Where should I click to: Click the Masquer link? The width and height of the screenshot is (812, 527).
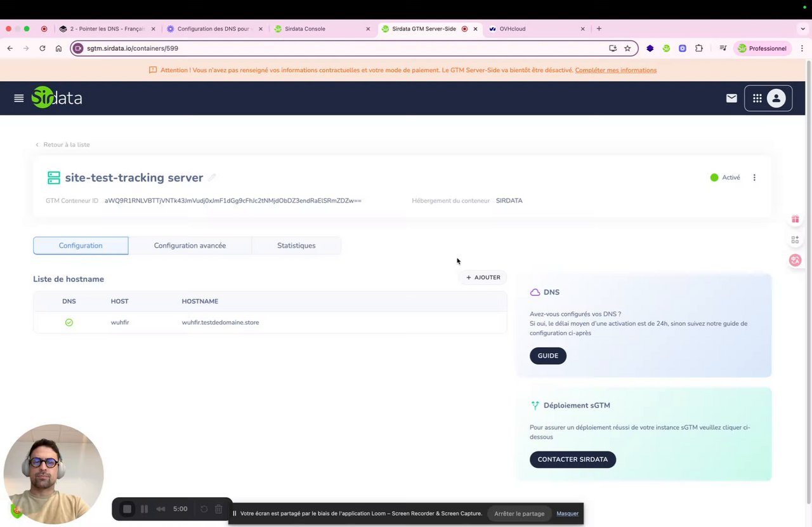(567, 514)
